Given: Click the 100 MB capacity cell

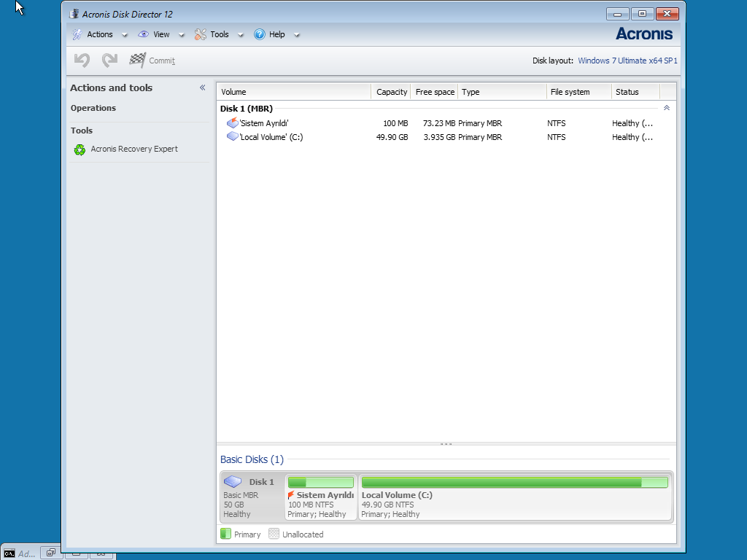Looking at the screenshot, I should tap(395, 122).
